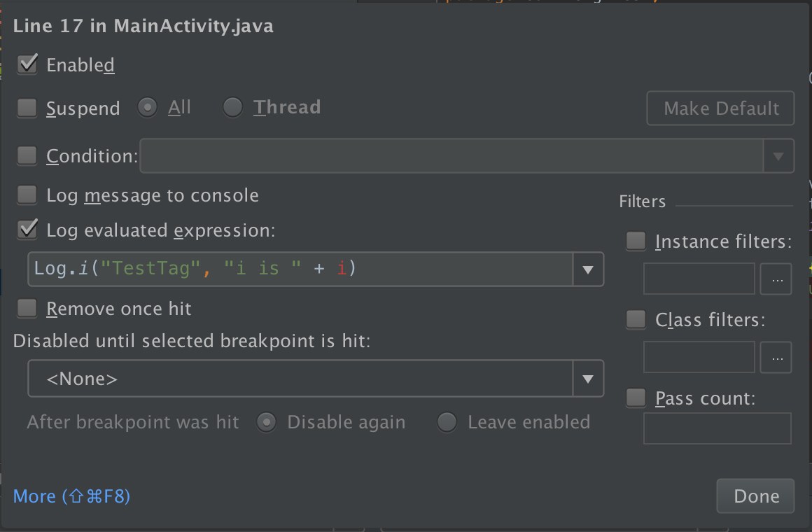The height and width of the screenshot is (532, 812).
Task: Choose 'Leave enabled' after breakpoint hit
Action: click(447, 422)
